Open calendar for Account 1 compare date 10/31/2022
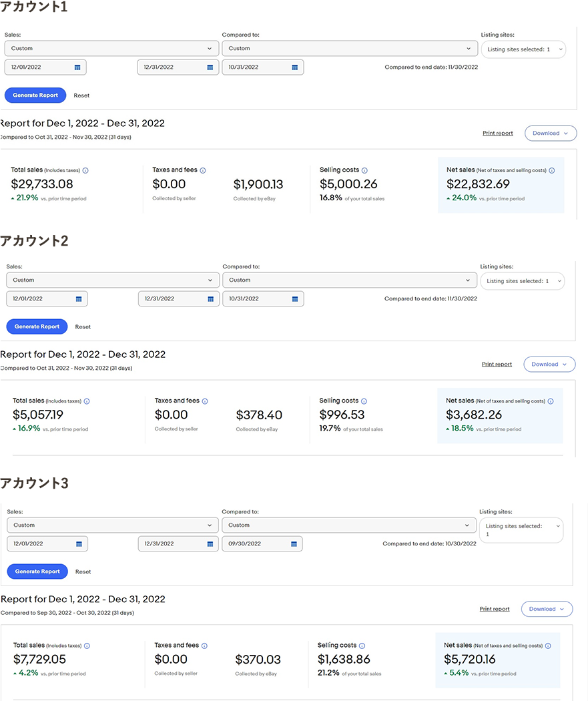This screenshot has height=701, width=588. coord(294,67)
